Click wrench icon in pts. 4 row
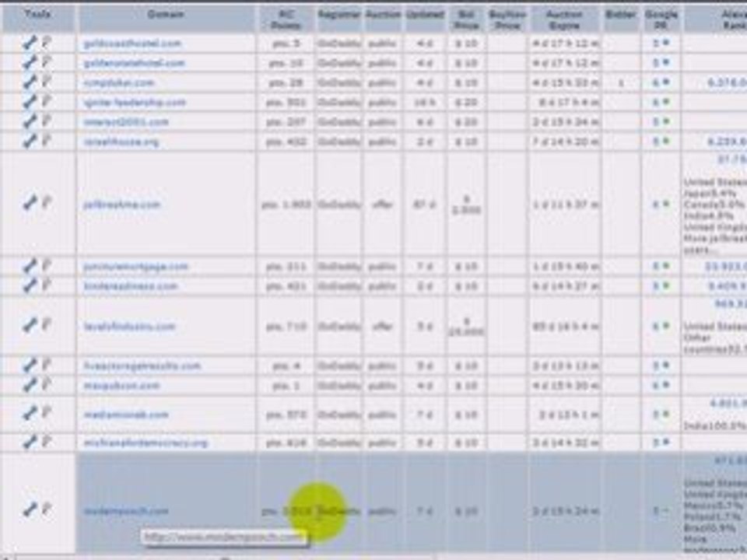This screenshot has width=747, height=560. (x=29, y=366)
